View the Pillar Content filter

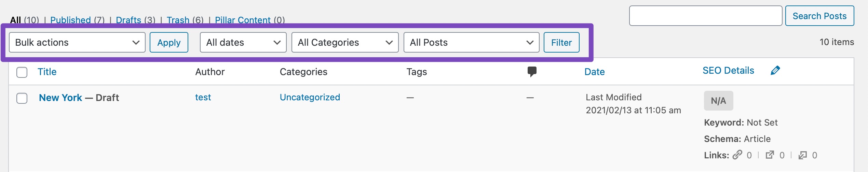243,20
